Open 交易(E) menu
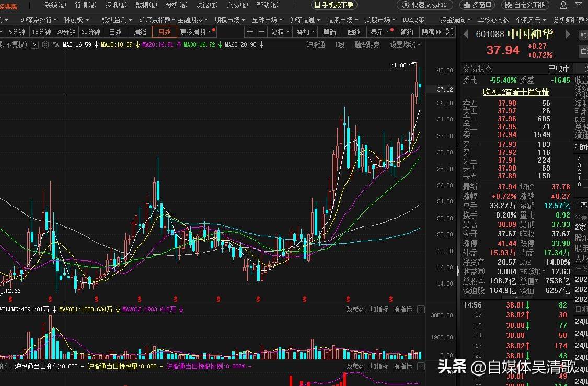Screen dimensions: 588x386 coord(237,5)
